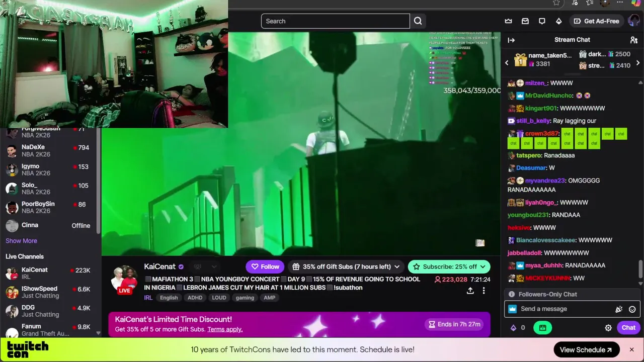
Task: Open the inbox notifications icon
Action: pyautogui.click(x=525, y=21)
